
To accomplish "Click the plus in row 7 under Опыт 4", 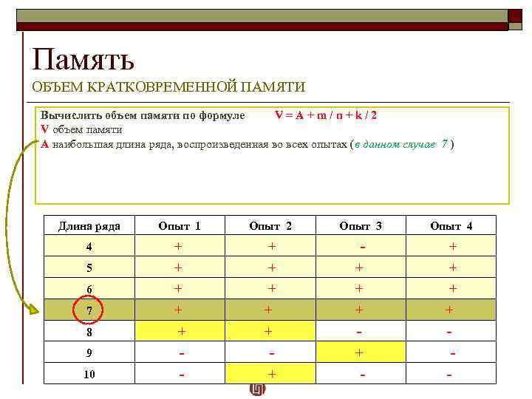I will 449,310.
